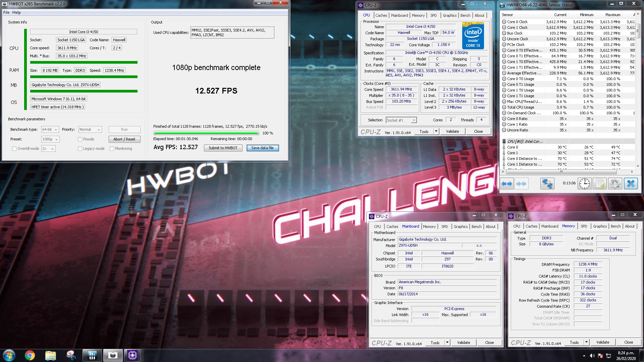Click the clock reset-timer icon in HWiNFO
This screenshot has width=644, height=362.
[x=585, y=184]
